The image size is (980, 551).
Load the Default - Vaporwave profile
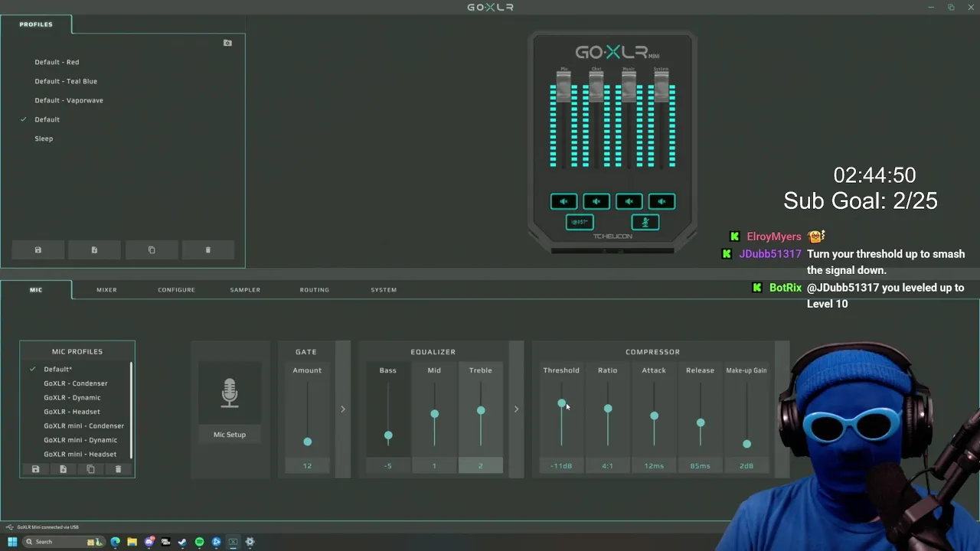(69, 100)
